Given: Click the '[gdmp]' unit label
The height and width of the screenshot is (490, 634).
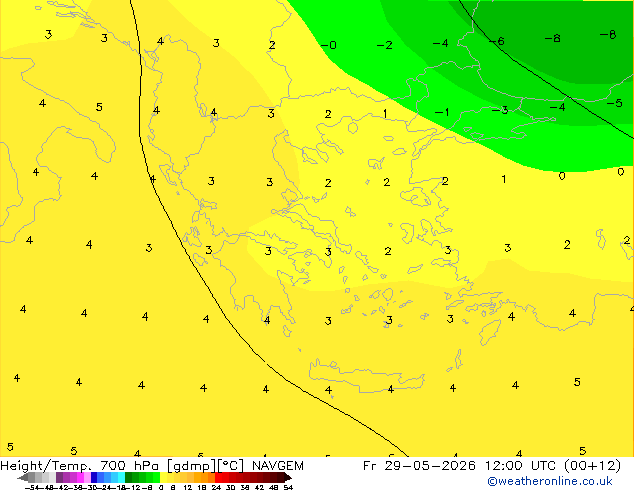Looking at the screenshot, I should 192,466.
